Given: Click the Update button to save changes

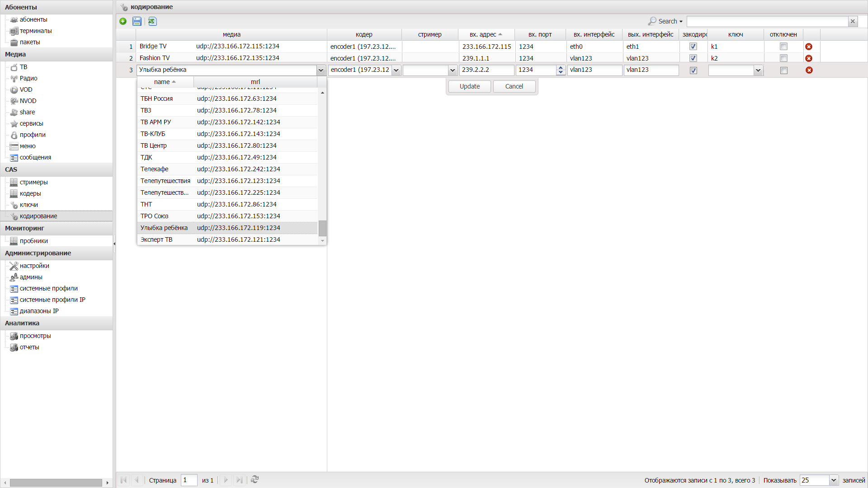Looking at the screenshot, I should 469,86.
